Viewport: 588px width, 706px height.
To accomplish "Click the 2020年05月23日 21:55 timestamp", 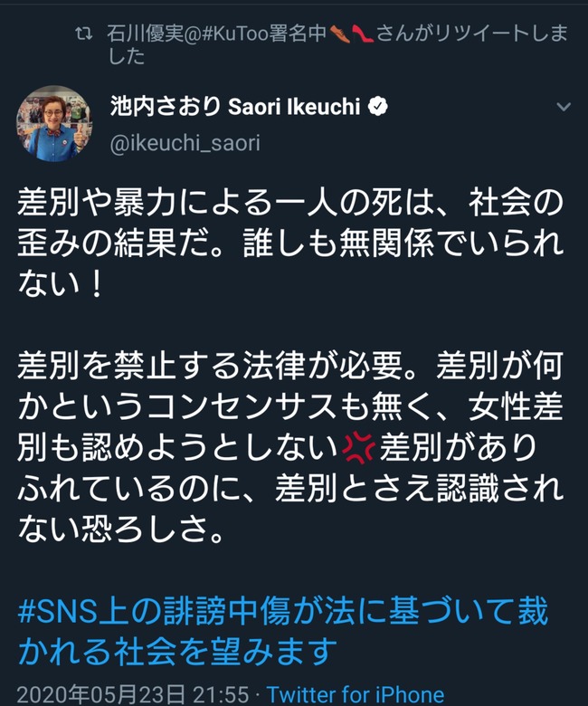I will pos(133,695).
